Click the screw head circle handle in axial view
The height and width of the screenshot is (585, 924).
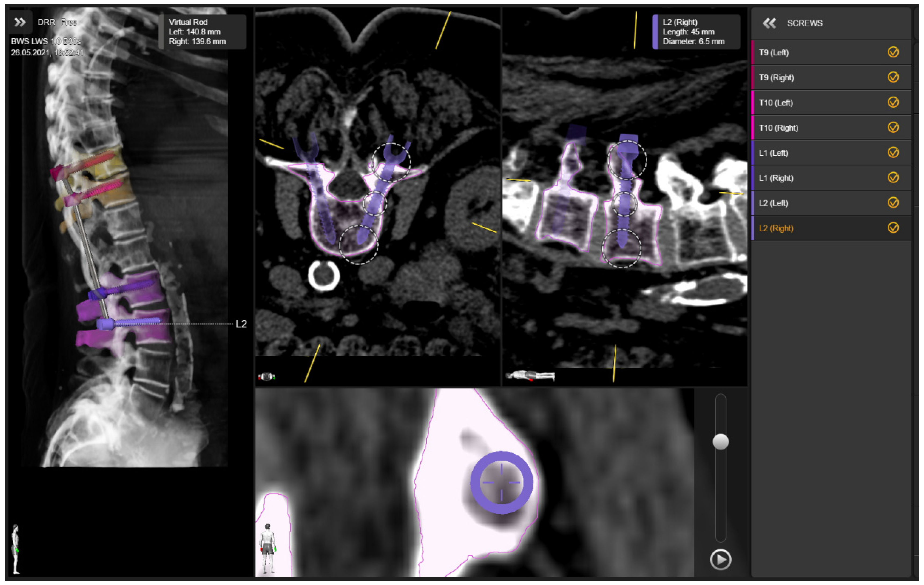click(x=391, y=162)
